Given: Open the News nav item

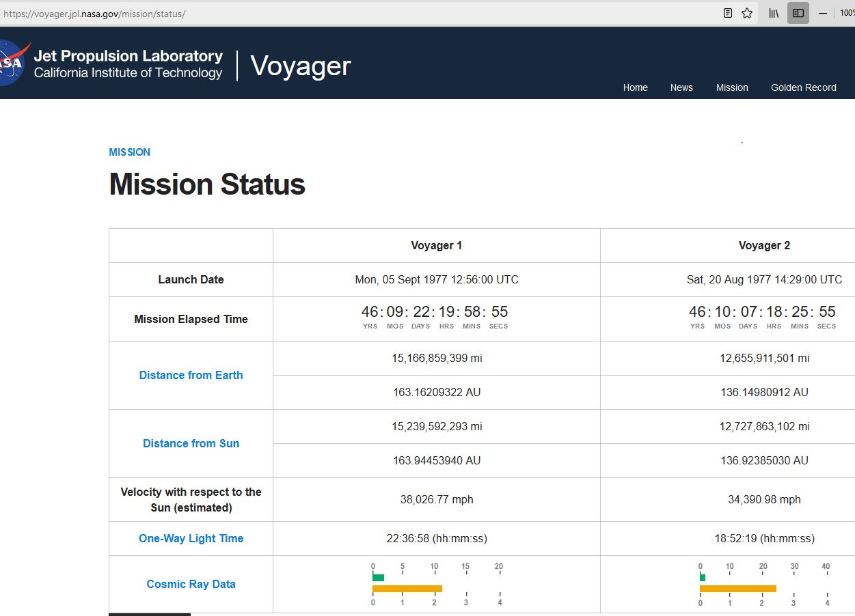Looking at the screenshot, I should pos(681,87).
